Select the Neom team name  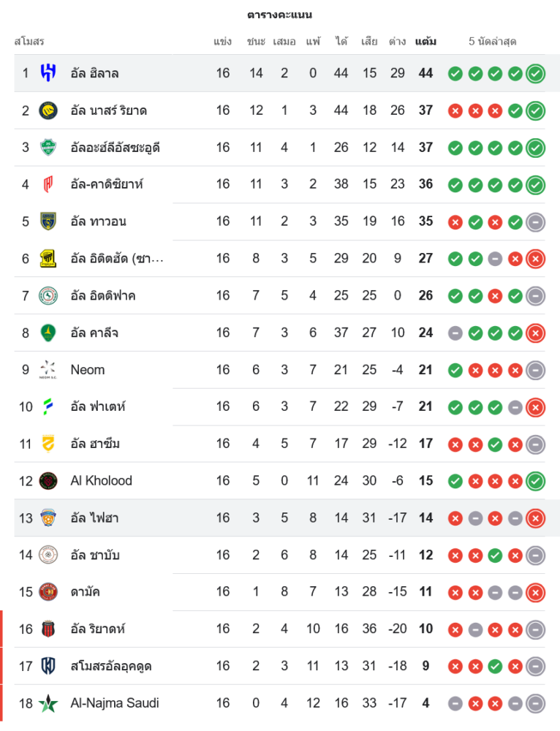pyautogui.click(x=87, y=370)
